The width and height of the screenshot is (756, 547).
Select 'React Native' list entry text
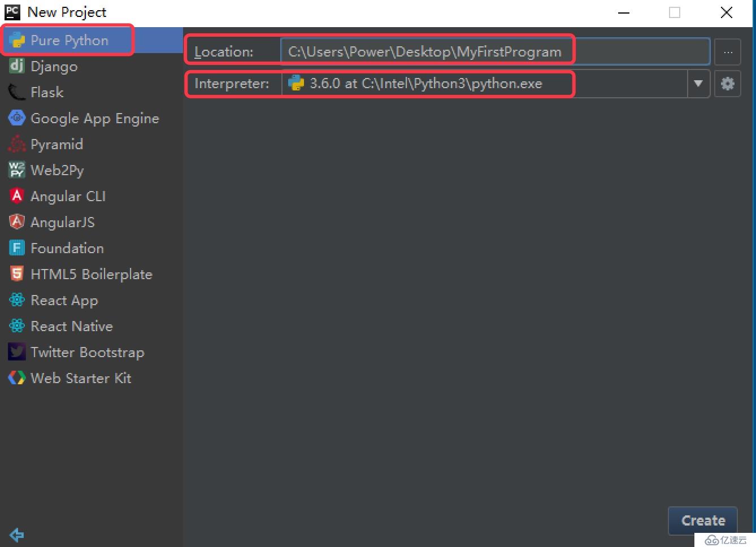click(x=72, y=326)
